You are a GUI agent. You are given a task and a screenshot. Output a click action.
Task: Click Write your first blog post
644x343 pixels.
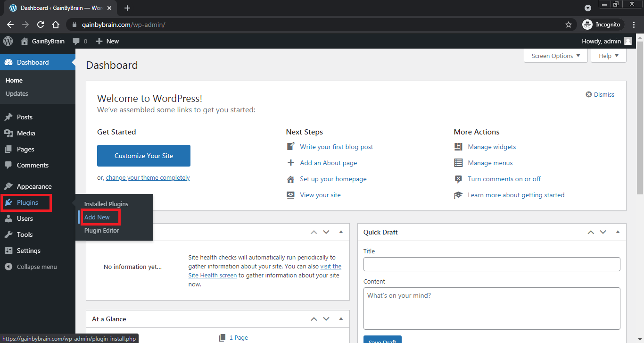[337, 147]
